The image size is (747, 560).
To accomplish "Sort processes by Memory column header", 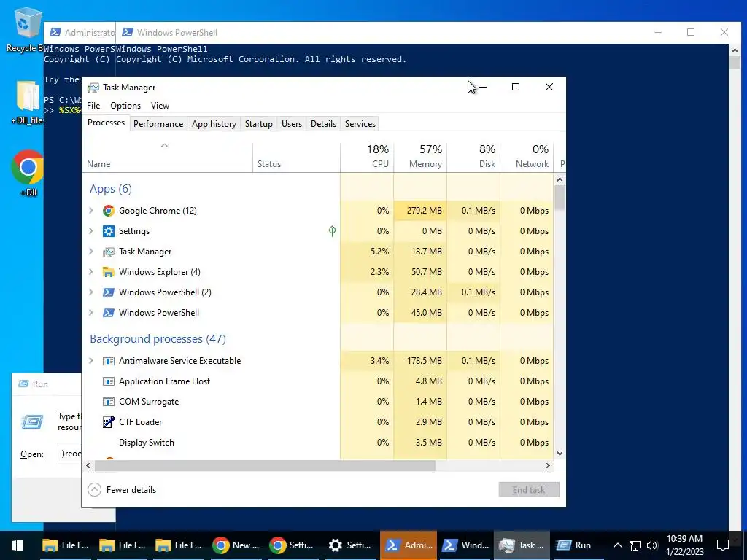I will pos(420,156).
